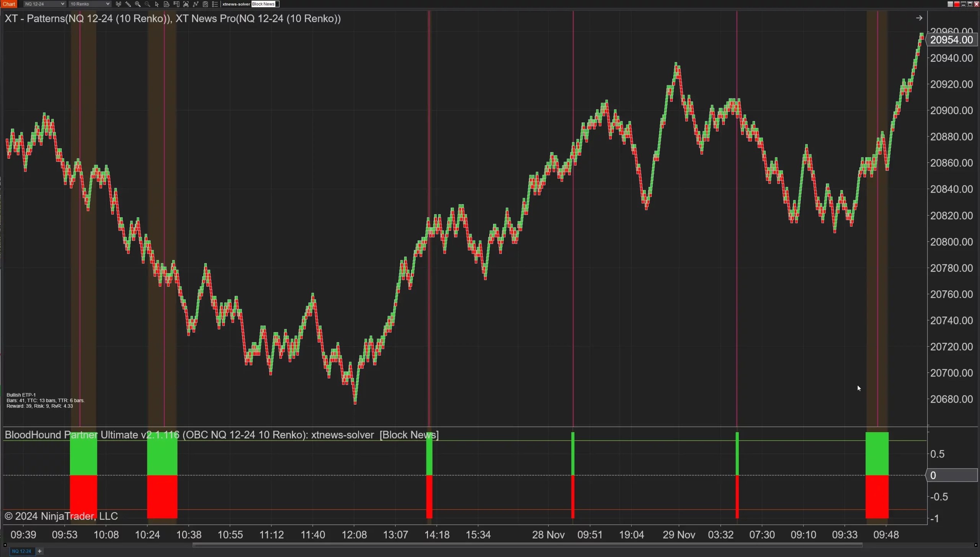Open the indicators icon in toolbar
The width and height of the screenshot is (980, 557).
point(196,4)
